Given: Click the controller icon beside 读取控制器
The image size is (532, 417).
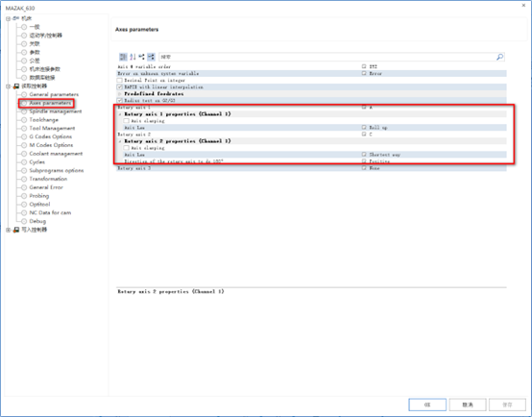Looking at the screenshot, I should pyautogui.click(x=16, y=86).
